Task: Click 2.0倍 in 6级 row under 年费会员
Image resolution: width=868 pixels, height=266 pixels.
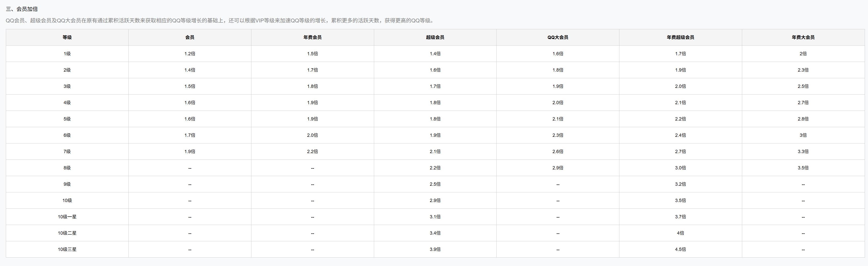Action: tap(312, 135)
